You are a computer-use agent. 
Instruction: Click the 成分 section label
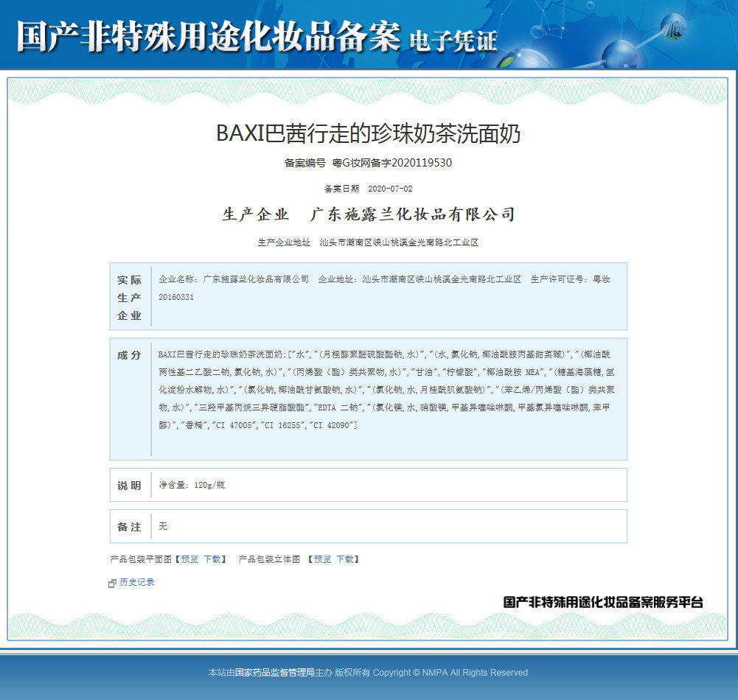coord(129,355)
